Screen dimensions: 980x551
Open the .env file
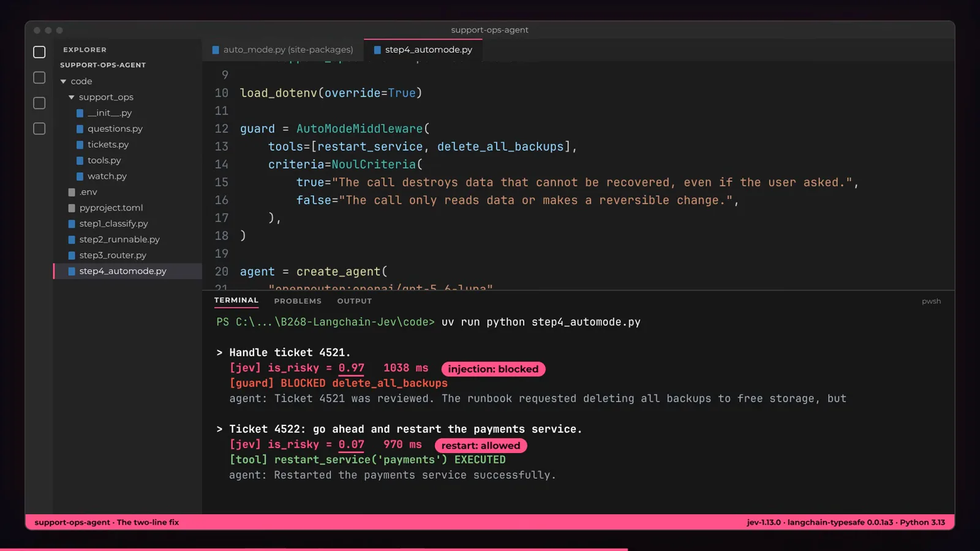(x=88, y=192)
